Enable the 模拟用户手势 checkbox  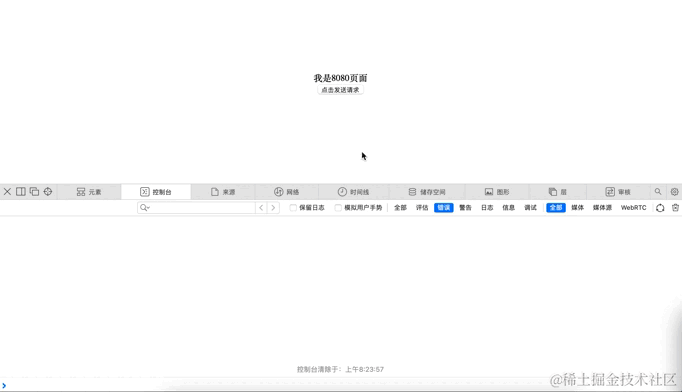coord(338,208)
